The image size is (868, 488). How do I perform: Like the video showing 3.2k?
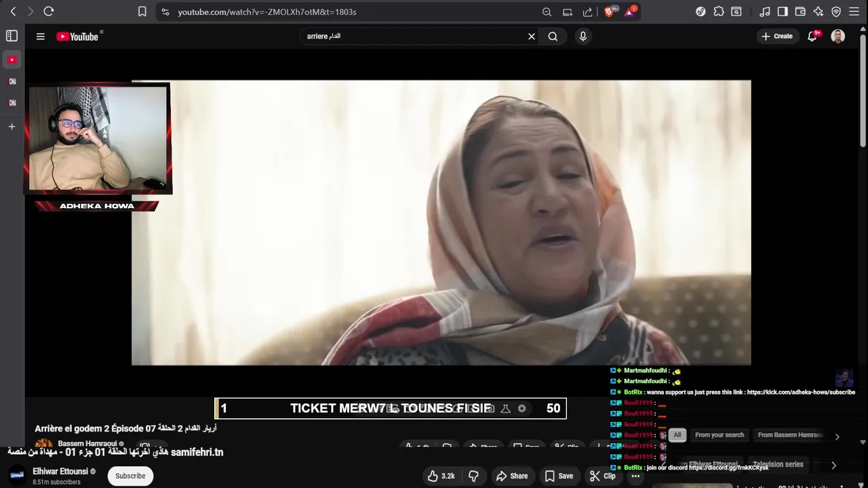(441, 476)
